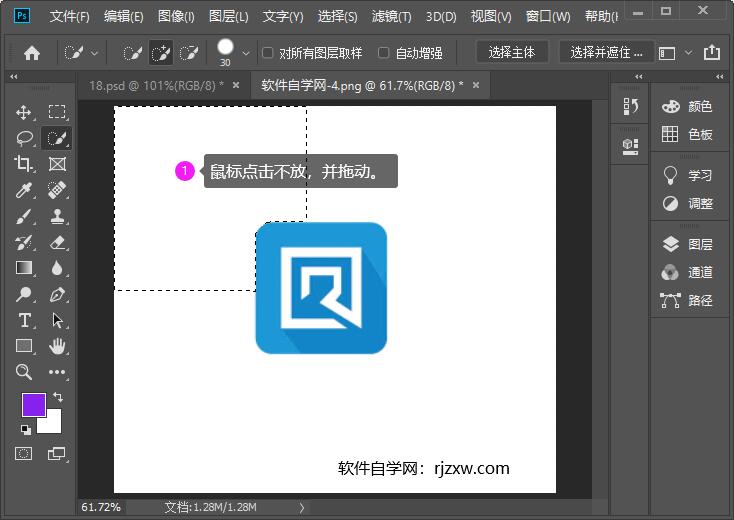Viewport: 734px width, 520px height.
Task: Select the Crop tool
Action: pyautogui.click(x=23, y=164)
